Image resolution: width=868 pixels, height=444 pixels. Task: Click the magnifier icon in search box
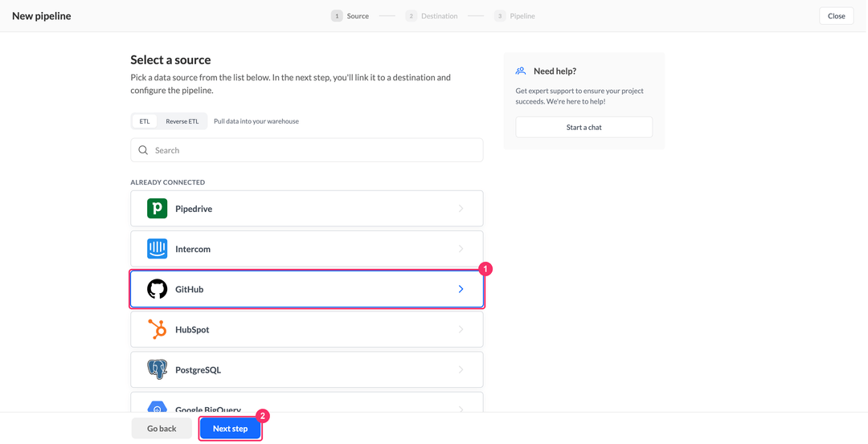(x=143, y=150)
